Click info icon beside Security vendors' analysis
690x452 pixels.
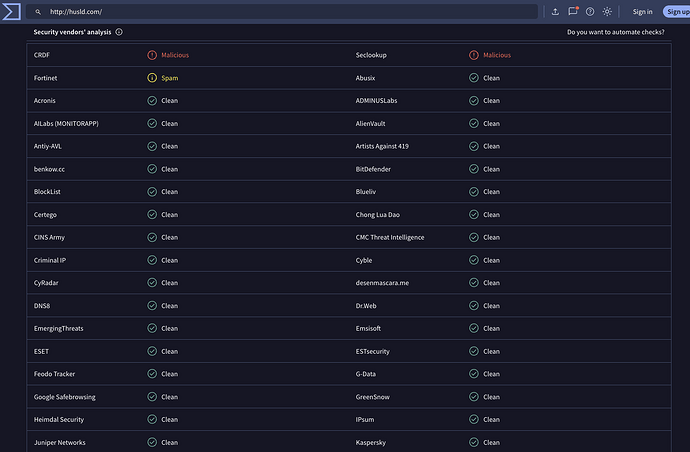119,32
